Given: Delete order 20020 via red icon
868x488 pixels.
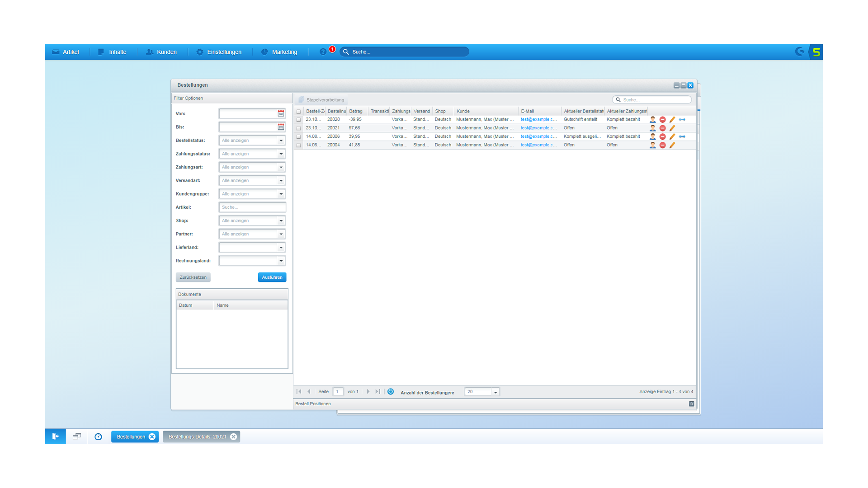Looking at the screenshot, I should (x=662, y=120).
